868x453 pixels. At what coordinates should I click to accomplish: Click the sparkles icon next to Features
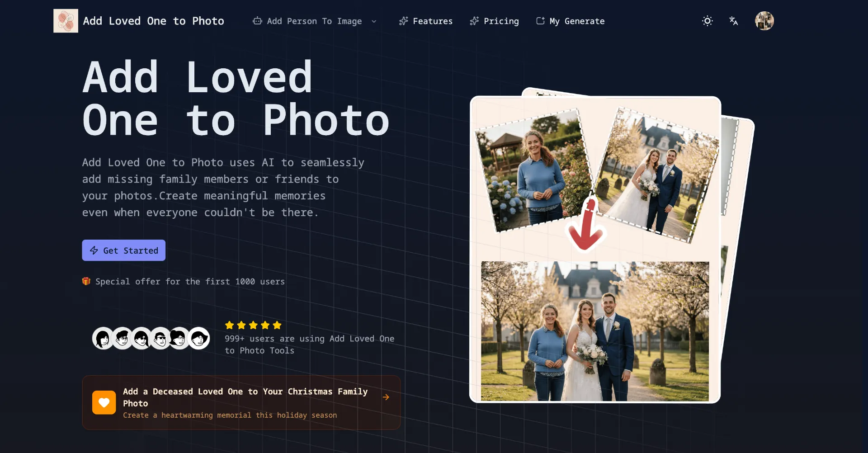click(403, 21)
